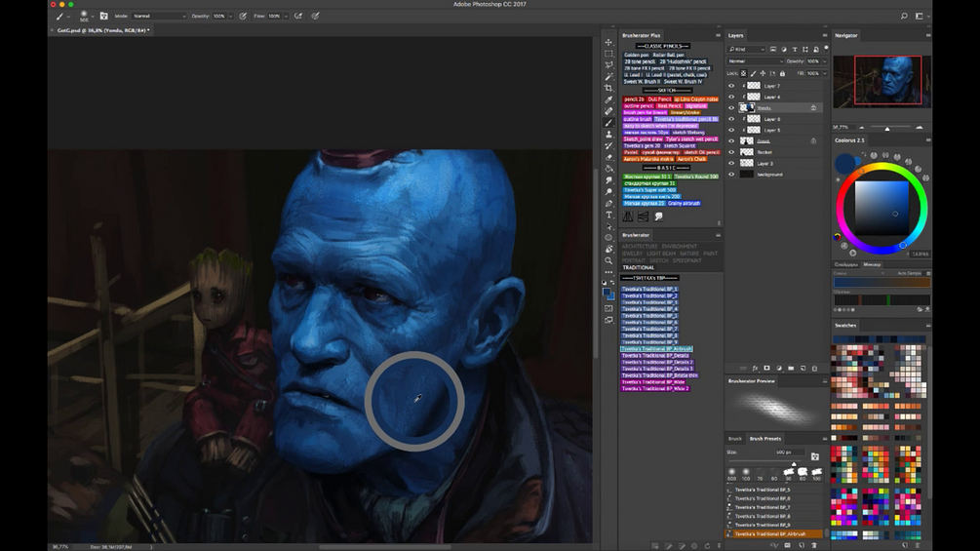Viewport: 980px width, 551px height.
Task: Hide Layer 7 visibility eye
Action: pos(731,86)
